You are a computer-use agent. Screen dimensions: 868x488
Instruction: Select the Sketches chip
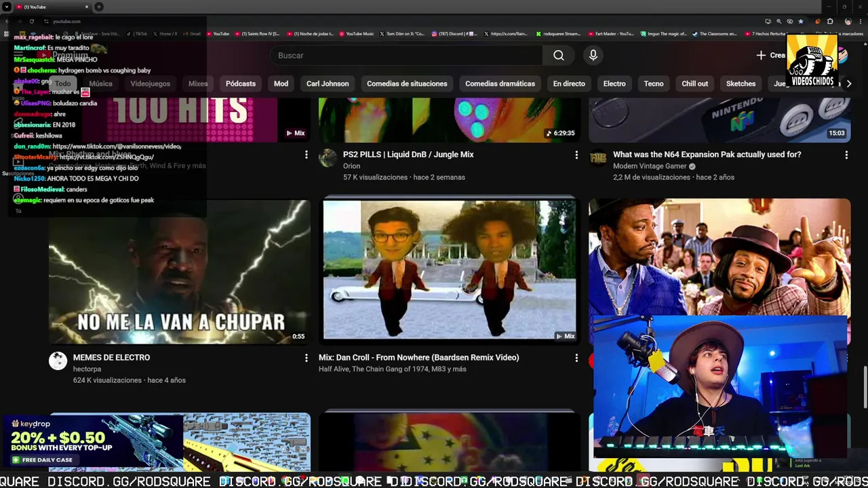pos(741,84)
